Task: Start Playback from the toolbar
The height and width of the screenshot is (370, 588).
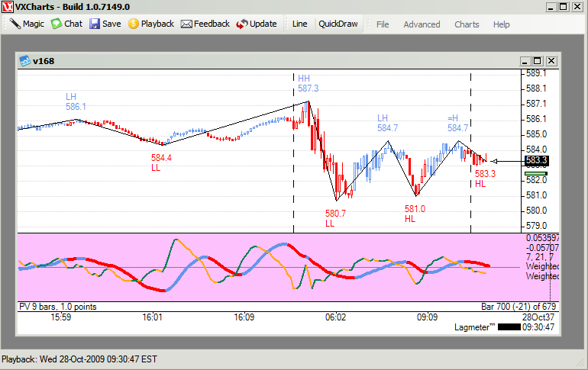Action: pyautogui.click(x=150, y=24)
